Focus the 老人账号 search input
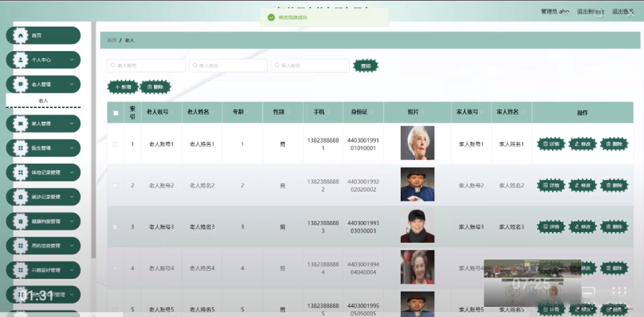The image size is (644, 317). (x=146, y=66)
